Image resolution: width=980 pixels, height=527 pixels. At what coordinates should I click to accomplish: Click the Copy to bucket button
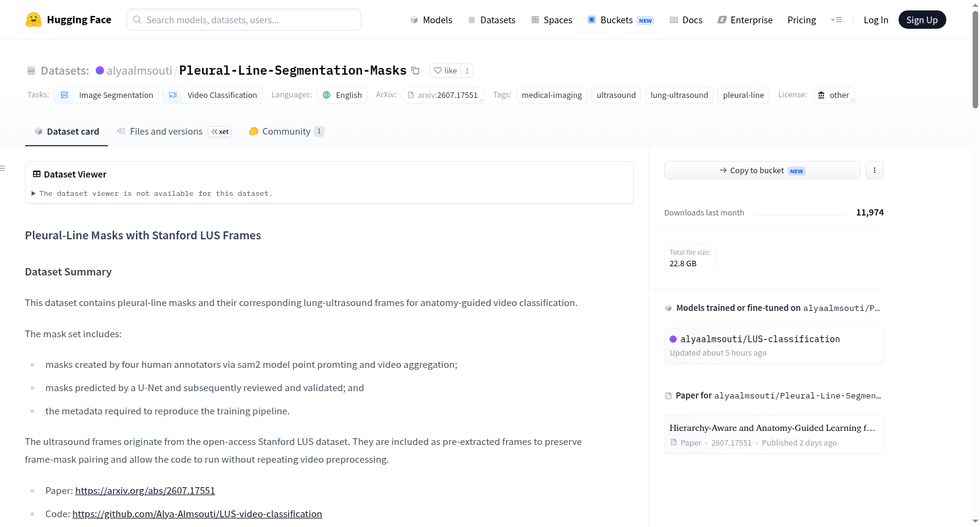click(762, 170)
